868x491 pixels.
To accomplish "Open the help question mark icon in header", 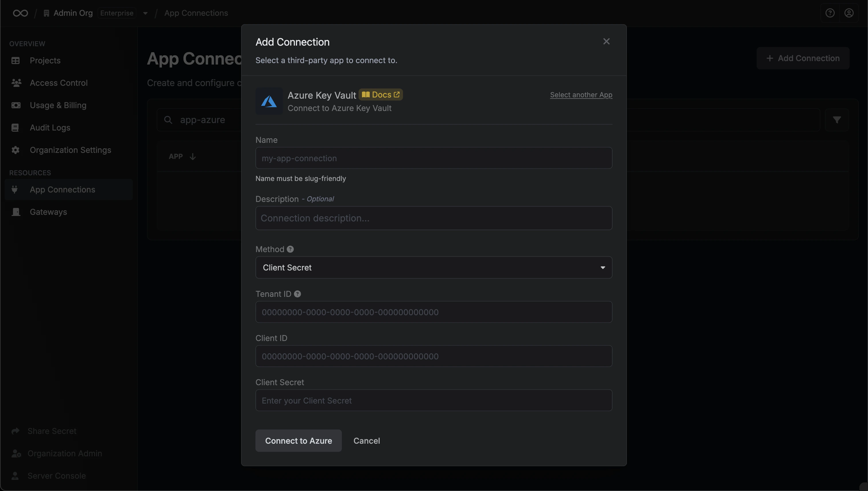I will tap(830, 13).
